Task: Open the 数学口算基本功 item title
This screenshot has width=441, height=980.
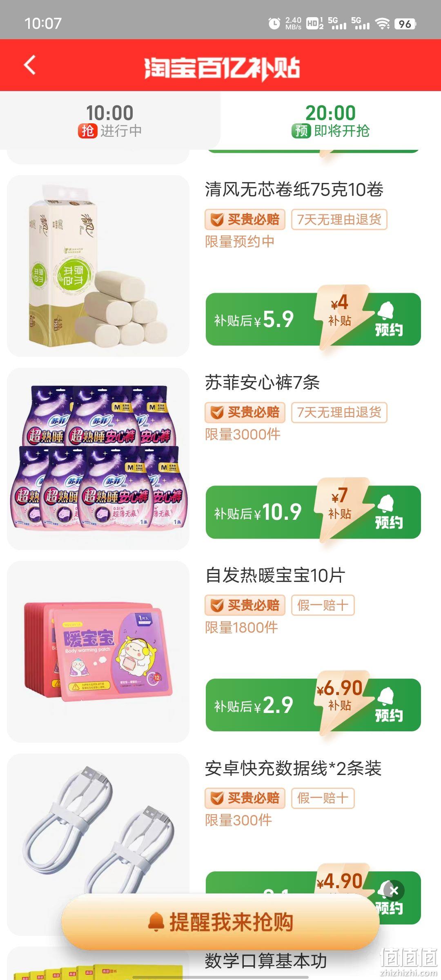Action: (x=266, y=961)
